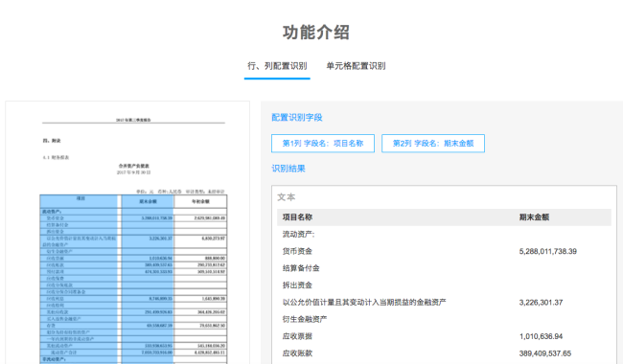The image size is (623, 364).
Task: Click the value 389,409,537.65
Action: 545,353
